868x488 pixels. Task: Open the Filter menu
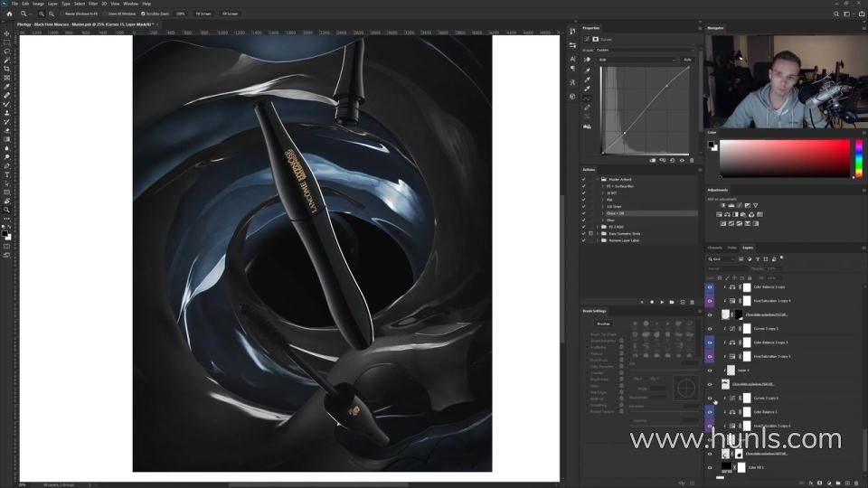93,4
